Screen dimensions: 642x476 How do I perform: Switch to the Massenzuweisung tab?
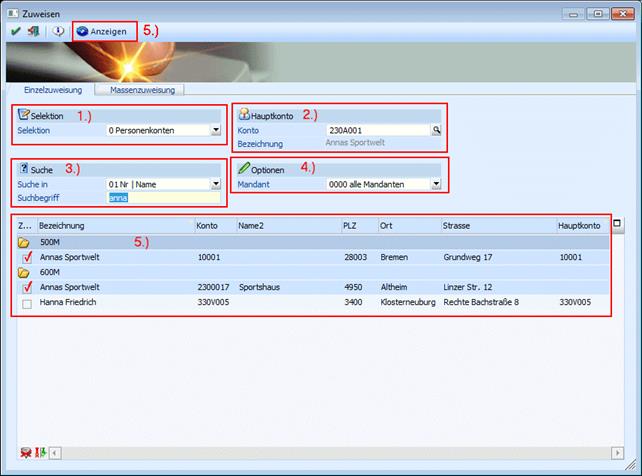[x=142, y=90]
